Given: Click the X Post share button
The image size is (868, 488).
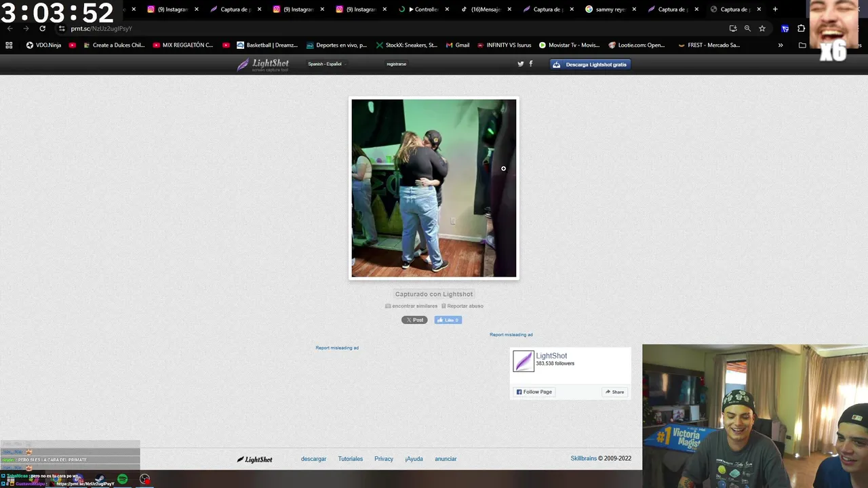Looking at the screenshot, I should click(414, 320).
